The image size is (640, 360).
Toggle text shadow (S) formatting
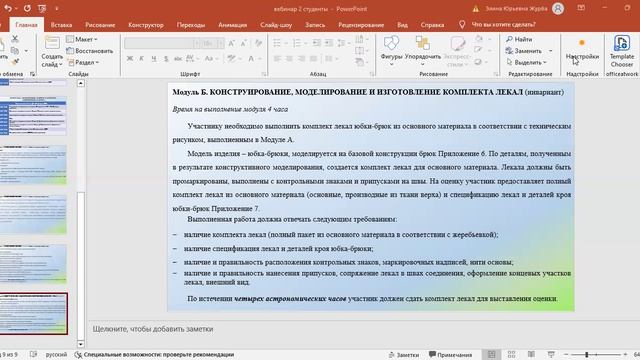[x=166, y=59]
